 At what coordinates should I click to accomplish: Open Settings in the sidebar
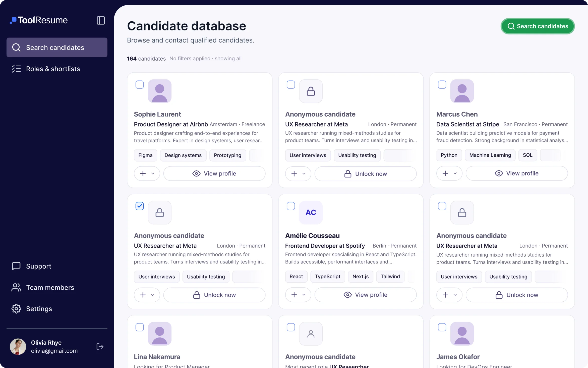click(57, 309)
